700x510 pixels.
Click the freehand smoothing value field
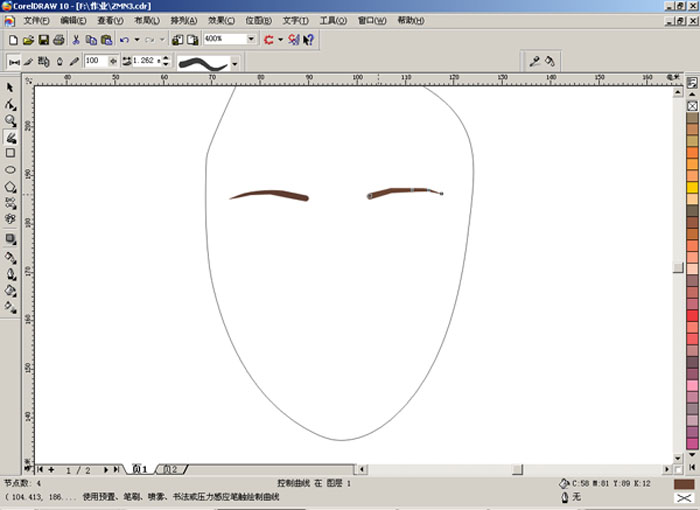(x=96, y=62)
